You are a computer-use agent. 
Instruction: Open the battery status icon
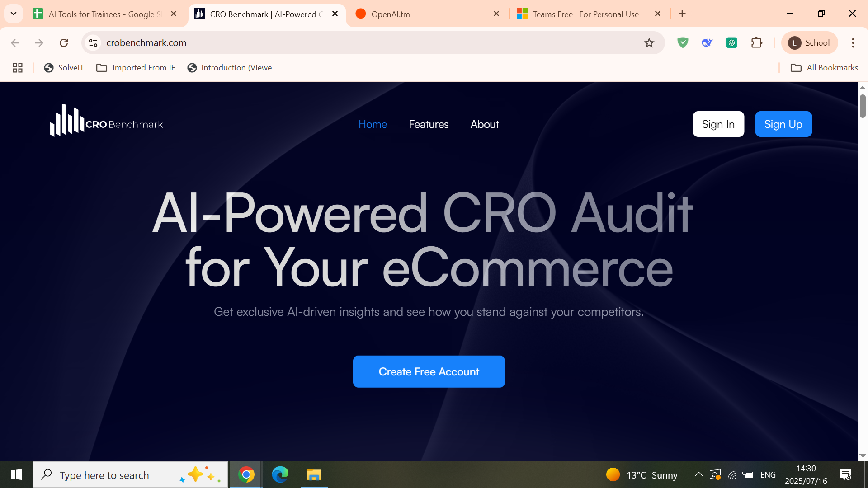[x=748, y=475]
